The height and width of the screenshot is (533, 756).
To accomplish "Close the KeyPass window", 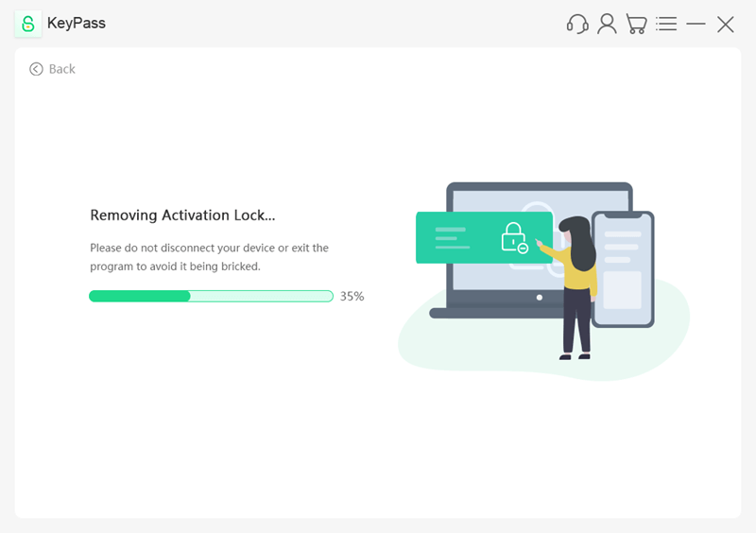I will pos(725,25).
